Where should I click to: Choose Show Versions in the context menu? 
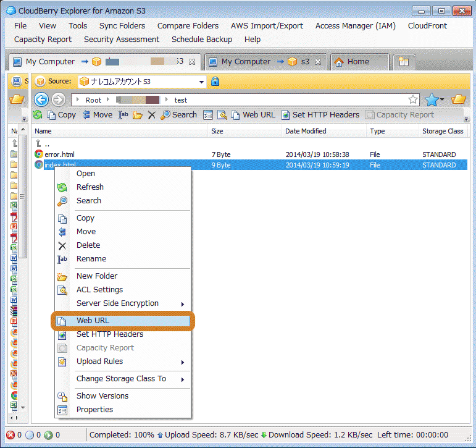click(123, 396)
